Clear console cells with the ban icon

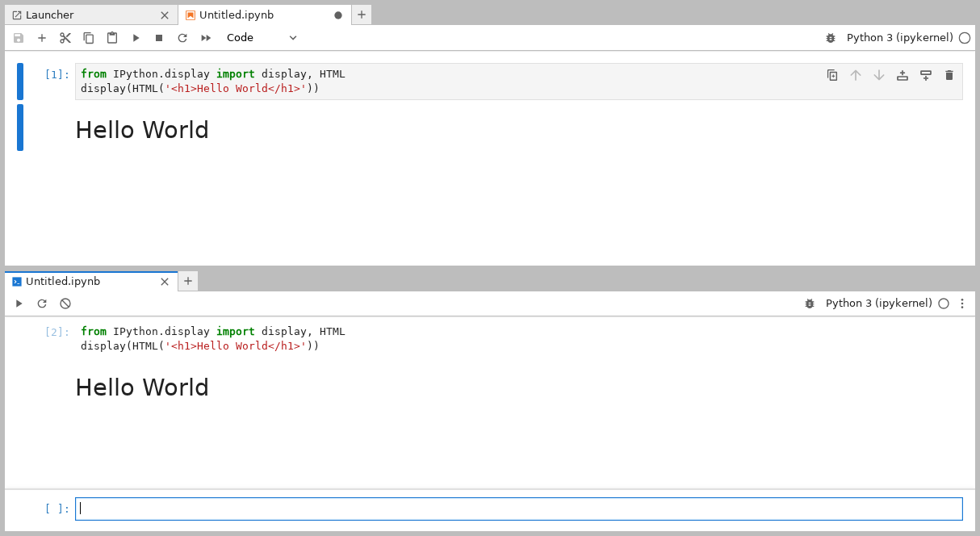(65, 304)
